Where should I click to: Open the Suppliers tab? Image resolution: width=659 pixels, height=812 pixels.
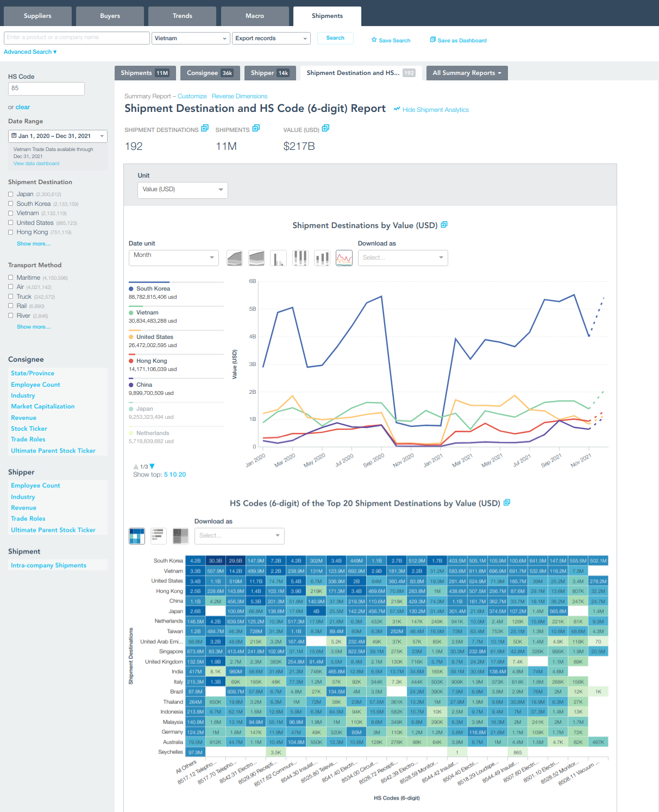click(37, 16)
